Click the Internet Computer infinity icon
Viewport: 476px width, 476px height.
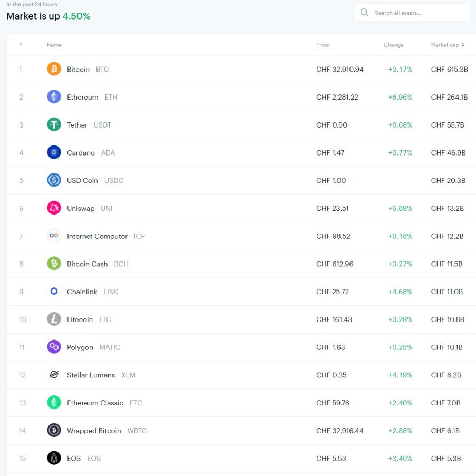pos(54,236)
